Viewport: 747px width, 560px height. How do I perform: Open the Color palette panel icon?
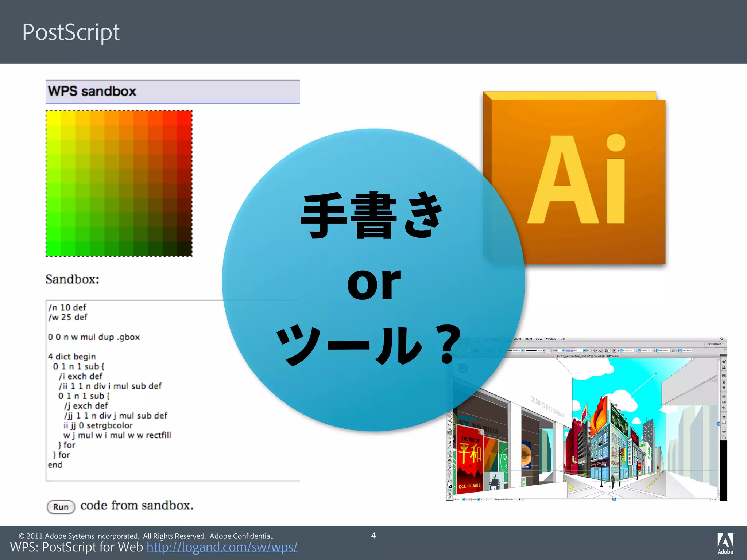click(724, 361)
